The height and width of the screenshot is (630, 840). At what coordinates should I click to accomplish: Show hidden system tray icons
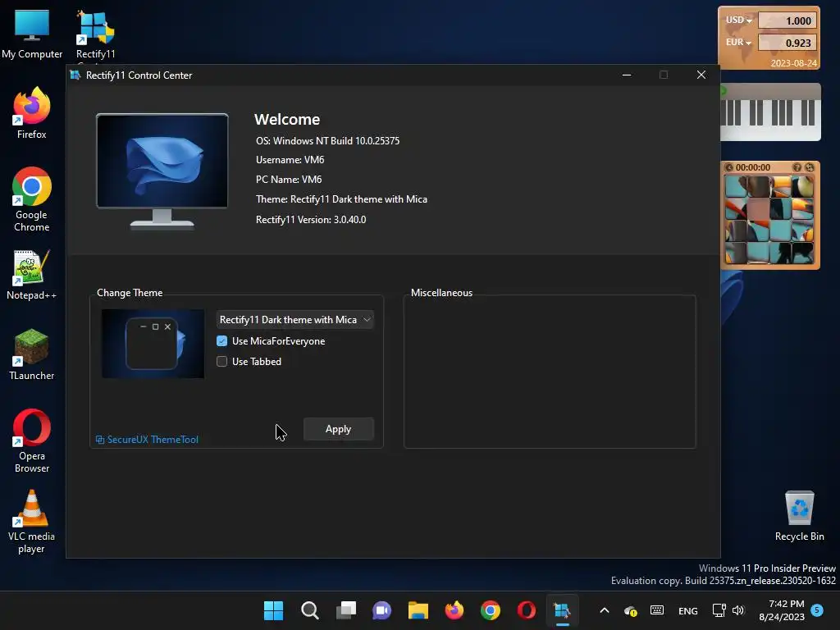(x=605, y=610)
